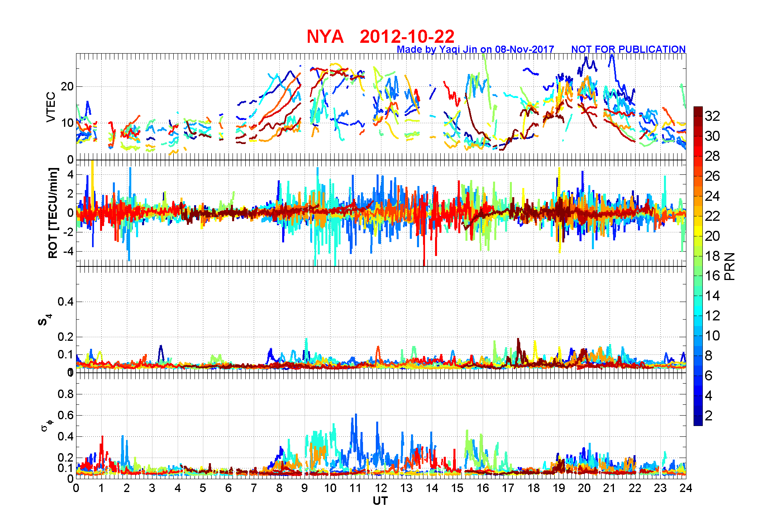762x532 pixels.
Task: Click the x-axis tick label 24
Action: pyautogui.click(x=686, y=488)
